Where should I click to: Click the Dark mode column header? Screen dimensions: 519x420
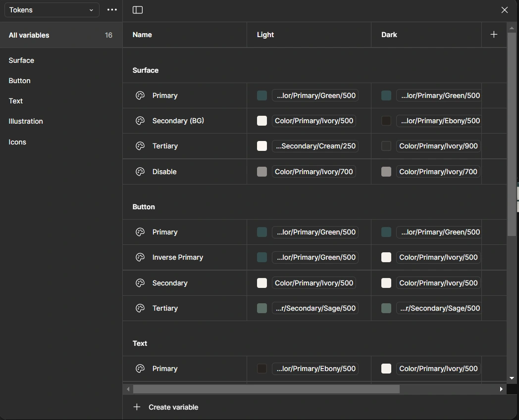coord(389,35)
